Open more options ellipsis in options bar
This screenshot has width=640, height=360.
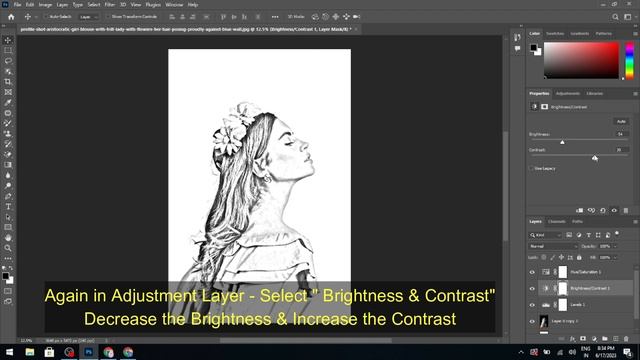(275, 17)
